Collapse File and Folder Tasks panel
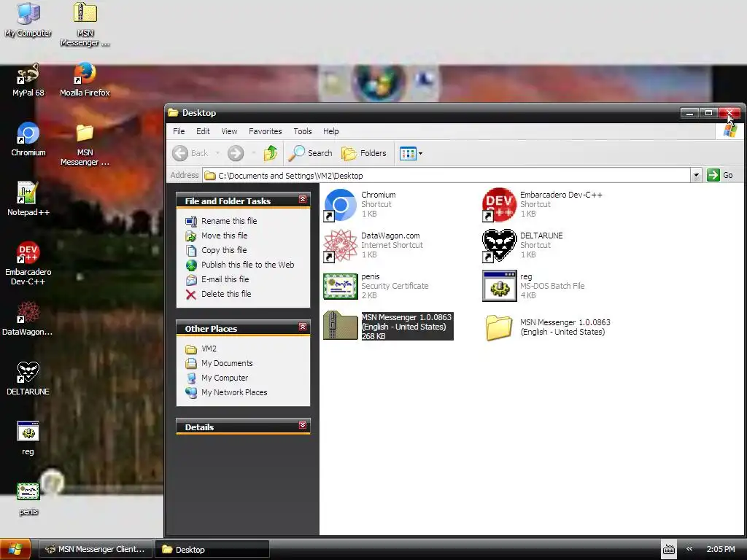Image resolution: width=747 pixels, height=560 pixels. pyautogui.click(x=303, y=200)
